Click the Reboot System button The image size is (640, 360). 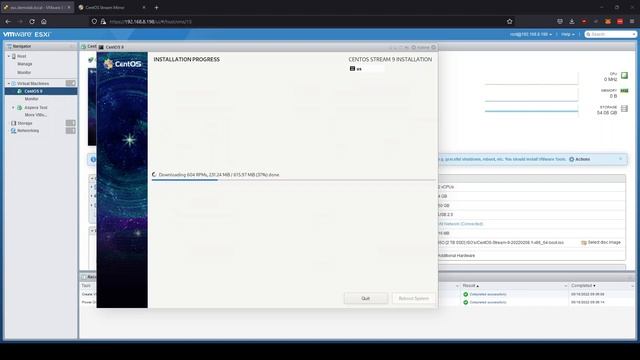(413, 298)
